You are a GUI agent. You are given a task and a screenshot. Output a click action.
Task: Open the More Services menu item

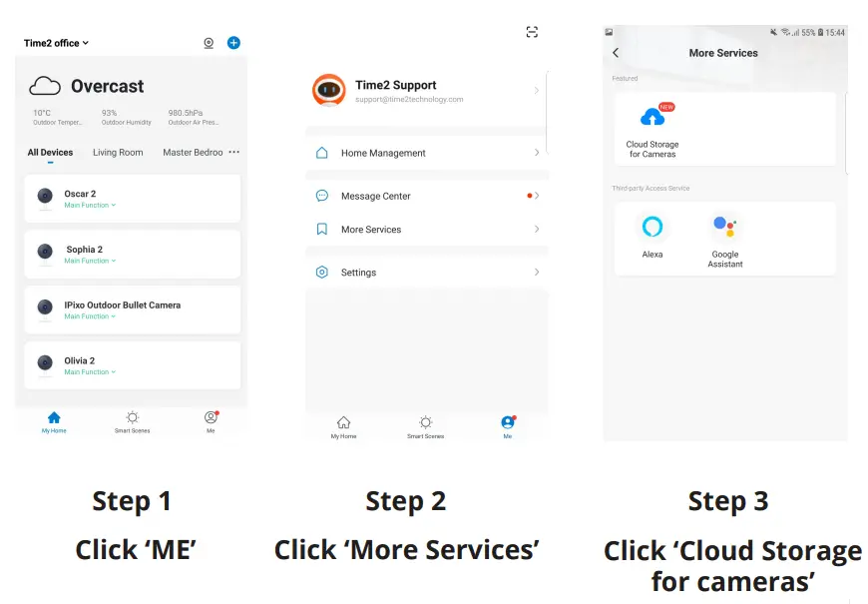point(427,230)
